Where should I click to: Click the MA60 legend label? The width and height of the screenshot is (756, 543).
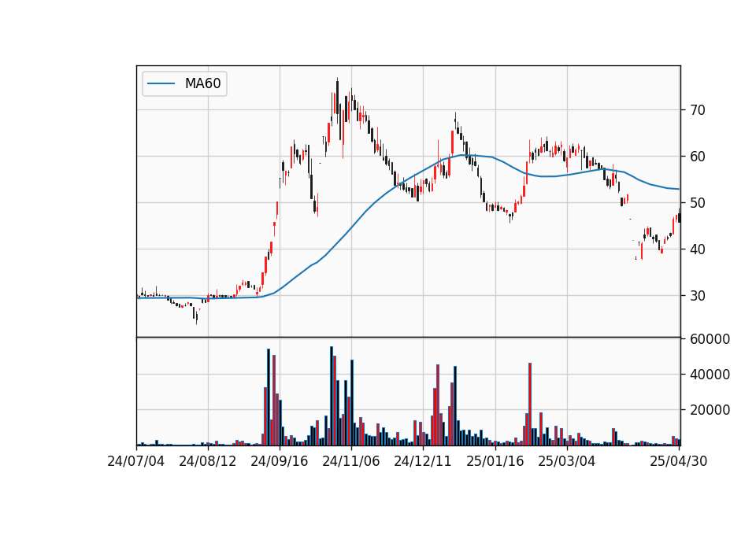tap(202, 84)
